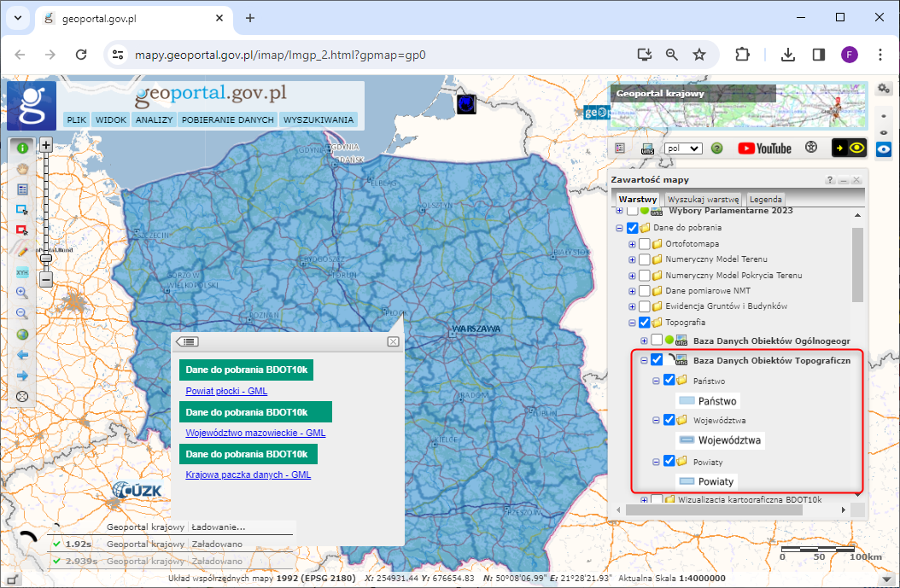900x588 pixels.
Task: Switch to the Legenda tab
Action: click(x=766, y=199)
